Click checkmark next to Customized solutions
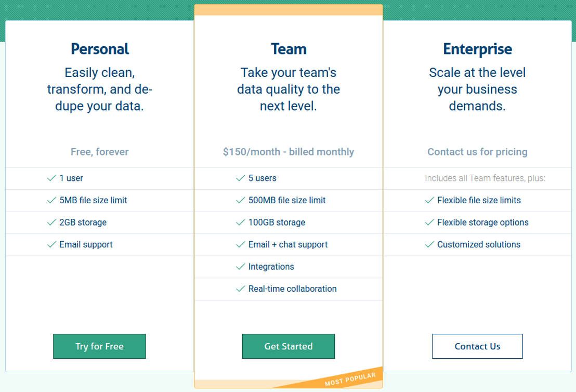This screenshot has height=392, width=576. coord(429,244)
